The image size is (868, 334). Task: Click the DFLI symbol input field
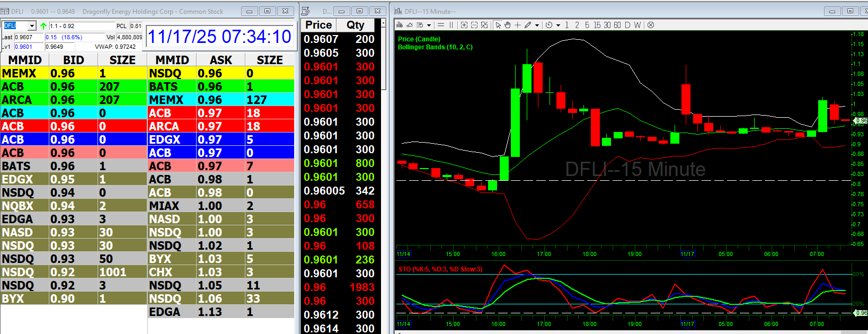click(x=15, y=26)
